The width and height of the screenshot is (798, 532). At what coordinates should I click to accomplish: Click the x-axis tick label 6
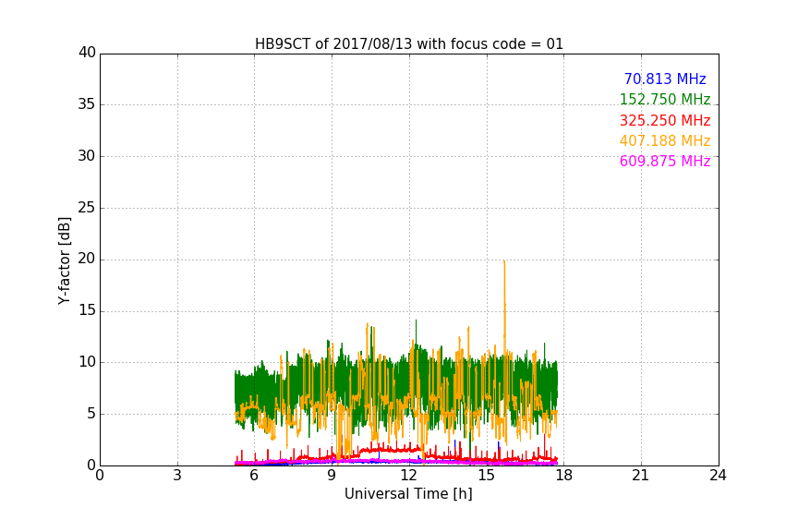click(254, 476)
